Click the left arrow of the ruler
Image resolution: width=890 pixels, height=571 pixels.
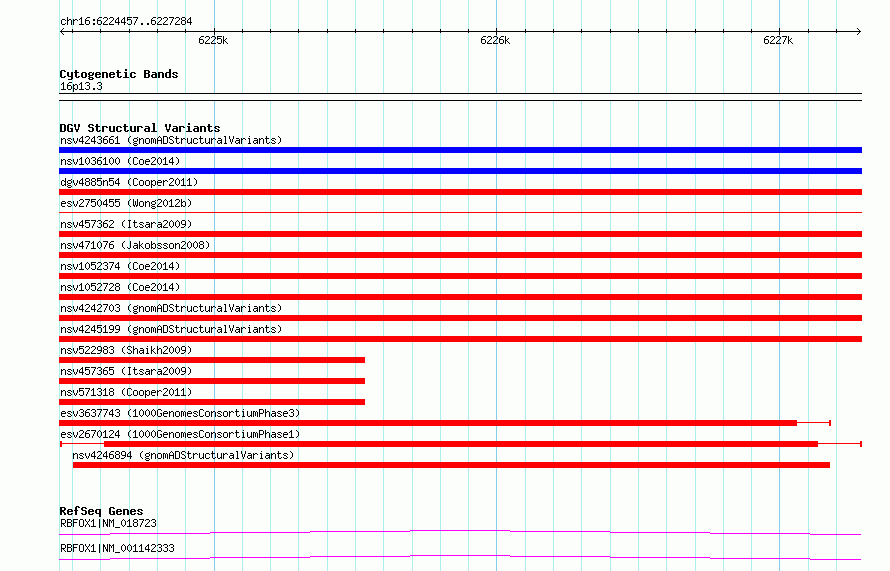coord(63,32)
